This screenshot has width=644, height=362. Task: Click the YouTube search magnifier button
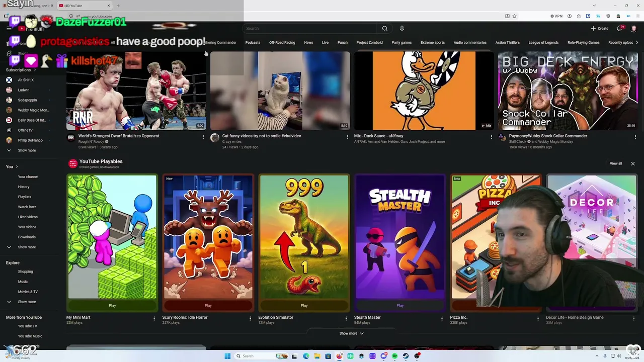[385, 29]
